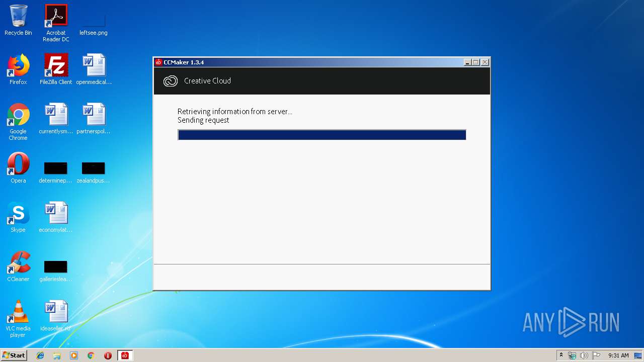Open Windows Media Player taskbar icon
The height and width of the screenshot is (362, 644).
click(74, 355)
